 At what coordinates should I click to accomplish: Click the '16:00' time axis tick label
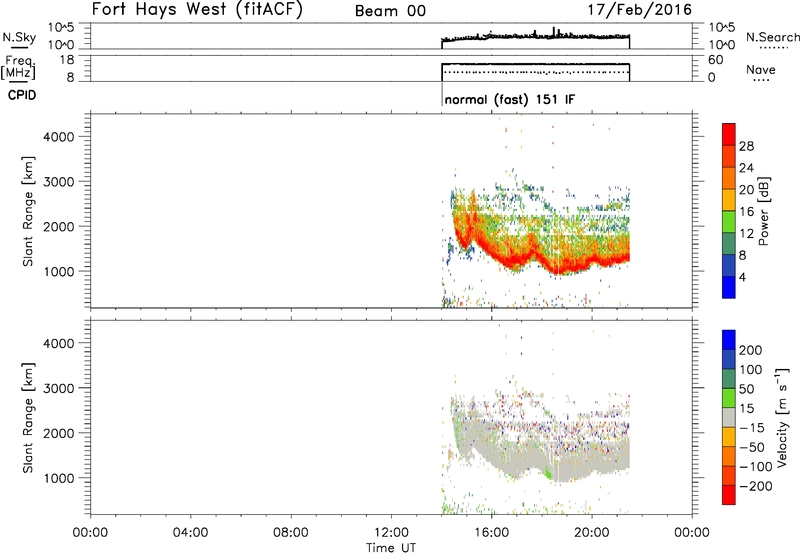[x=491, y=533]
